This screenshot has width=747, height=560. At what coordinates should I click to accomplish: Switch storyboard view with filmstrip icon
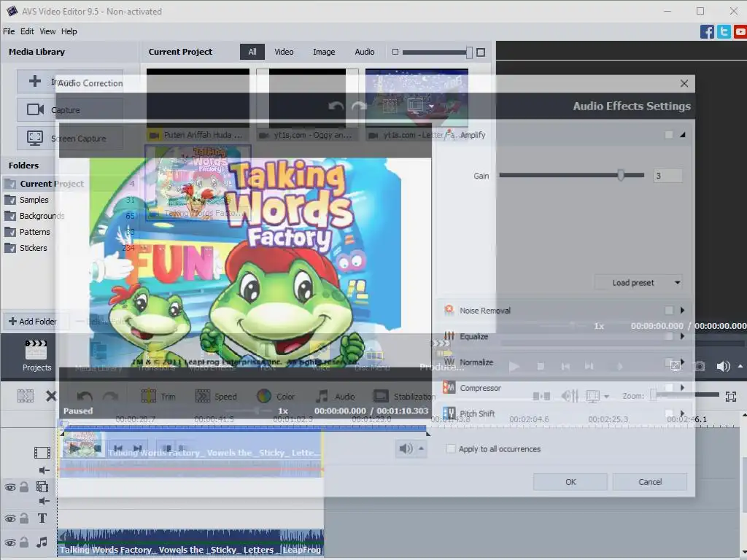[x=26, y=396]
